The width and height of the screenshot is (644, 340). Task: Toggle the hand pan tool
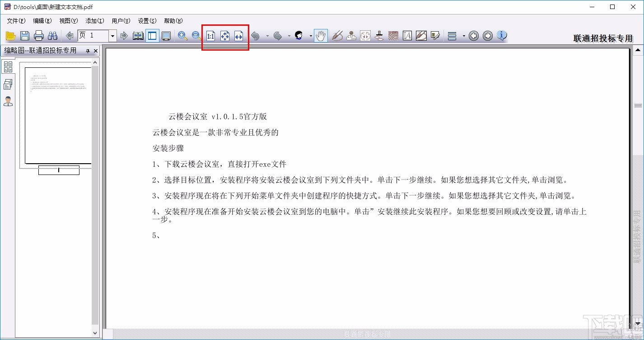321,36
